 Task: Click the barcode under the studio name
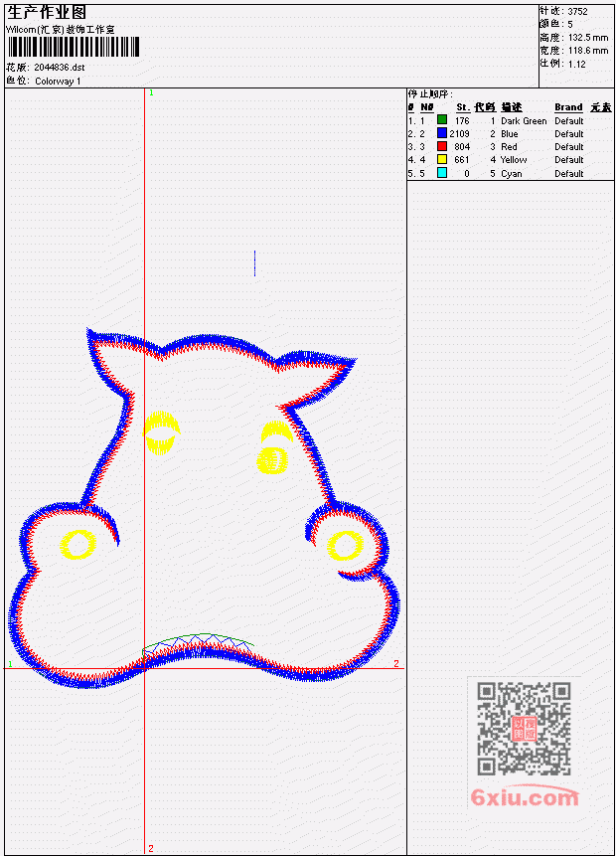pos(74,47)
